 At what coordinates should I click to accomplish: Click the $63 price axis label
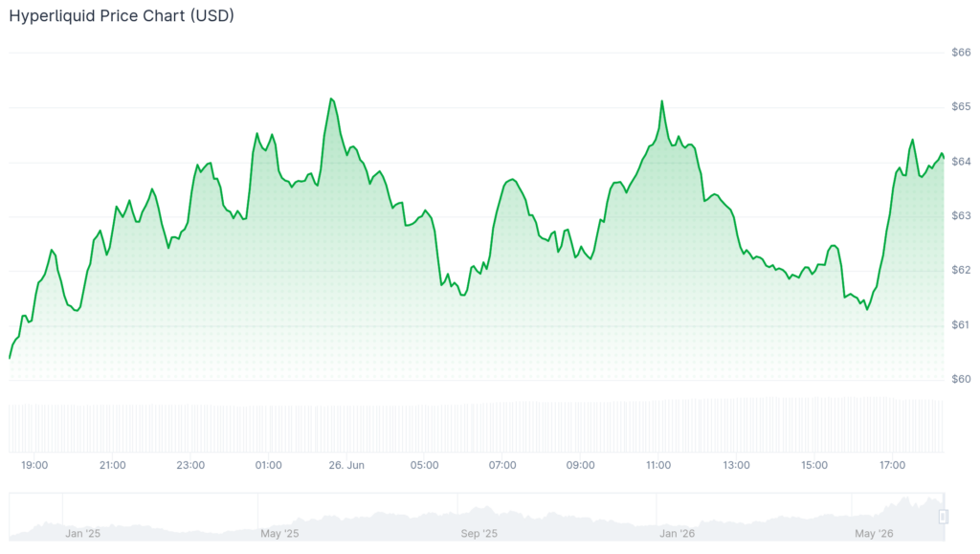pyautogui.click(x=961, y=216)
